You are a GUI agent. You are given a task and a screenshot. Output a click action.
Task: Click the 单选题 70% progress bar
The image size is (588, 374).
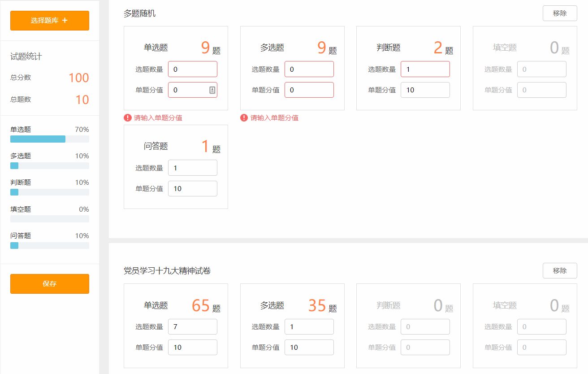pyautogui.click(x=49, y=139)
